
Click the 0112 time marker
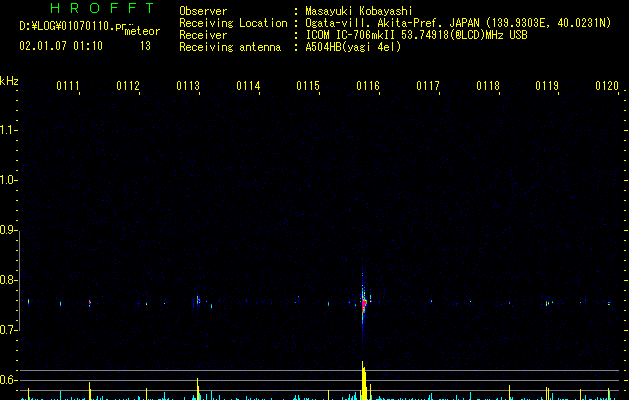point(128,86)
